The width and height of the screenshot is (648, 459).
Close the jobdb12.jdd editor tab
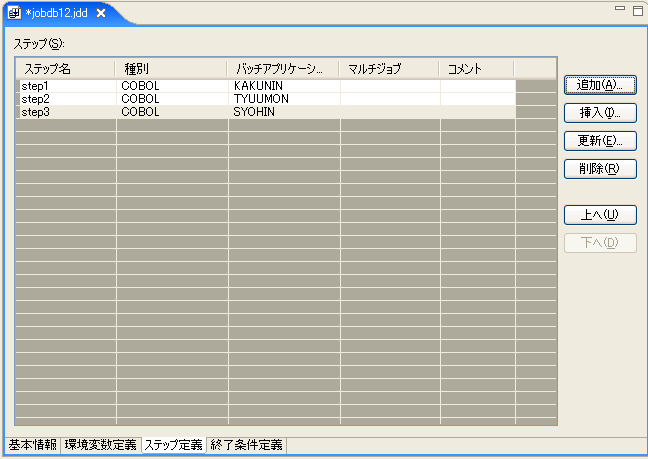pos(101,13)
